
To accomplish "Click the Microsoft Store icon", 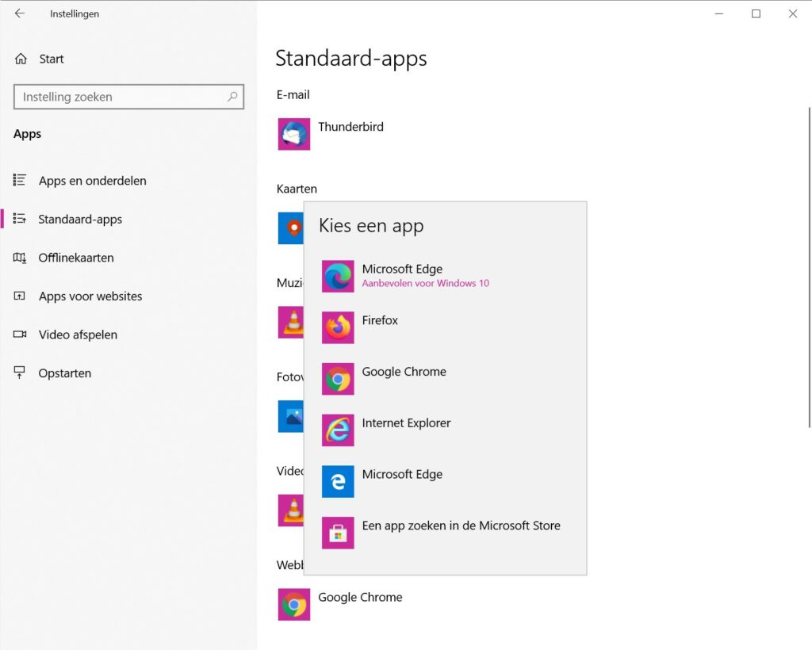I will coord(338,533).
